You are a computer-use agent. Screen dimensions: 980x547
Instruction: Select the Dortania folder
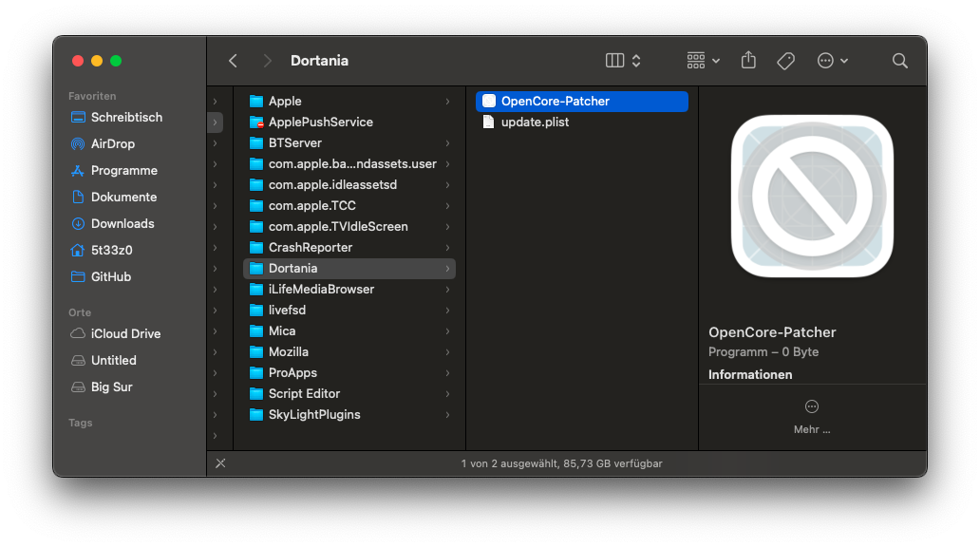(x=349, y=269)
